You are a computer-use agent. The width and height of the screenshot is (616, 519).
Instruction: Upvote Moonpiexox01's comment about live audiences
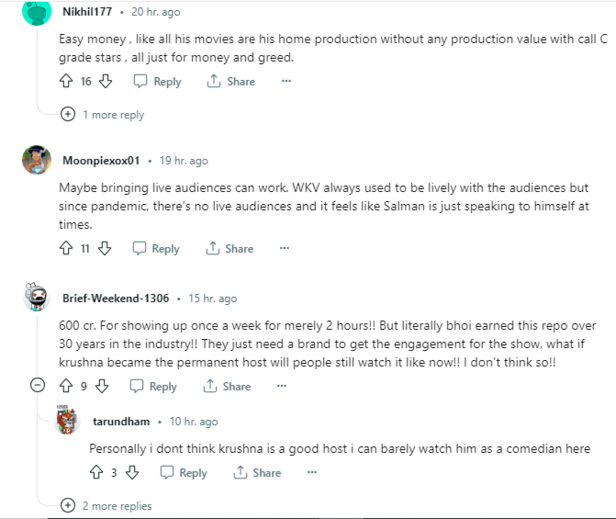[x=66, y=249]
